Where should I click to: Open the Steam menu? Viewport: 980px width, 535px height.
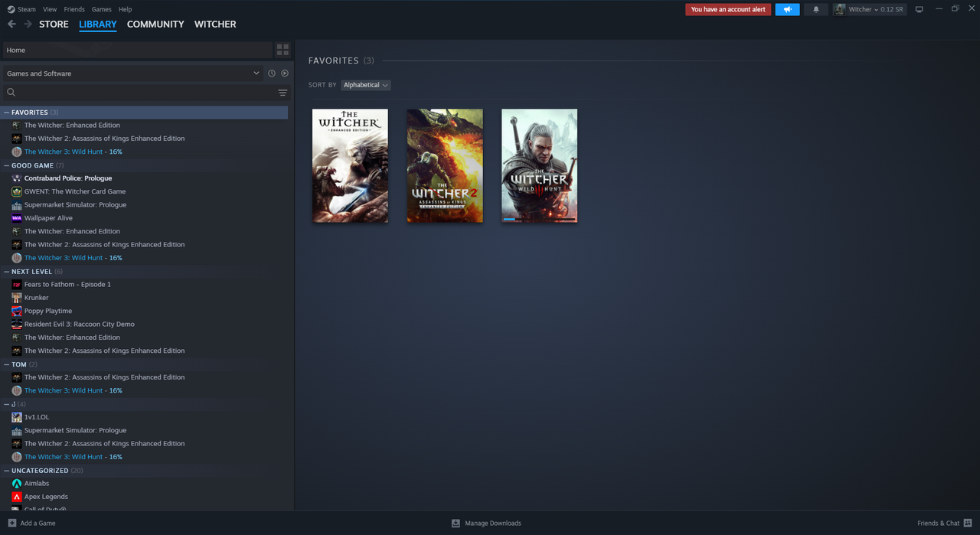pyautogui.click(x=27, y=9)
